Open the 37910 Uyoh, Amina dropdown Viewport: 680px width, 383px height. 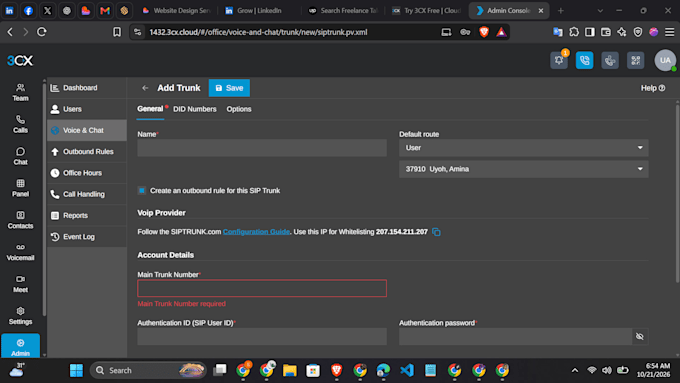pyautogui.click(x=523, y=169)
